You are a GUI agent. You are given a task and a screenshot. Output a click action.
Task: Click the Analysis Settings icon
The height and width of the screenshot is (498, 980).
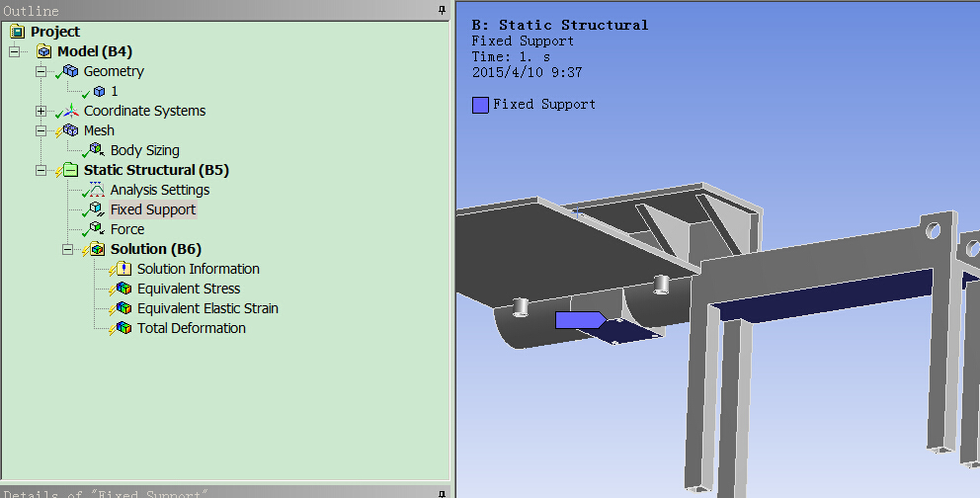coord(96,190)
